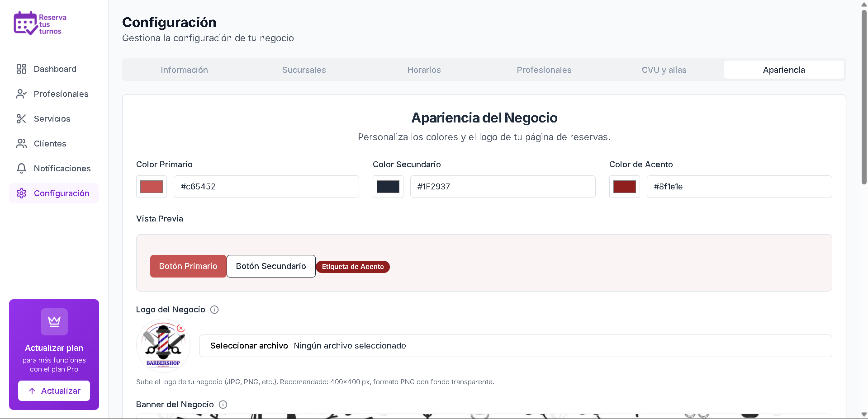868x419 pixels.
Task: Click the scissors icon next to Servicios
Action: pos(21,118)
